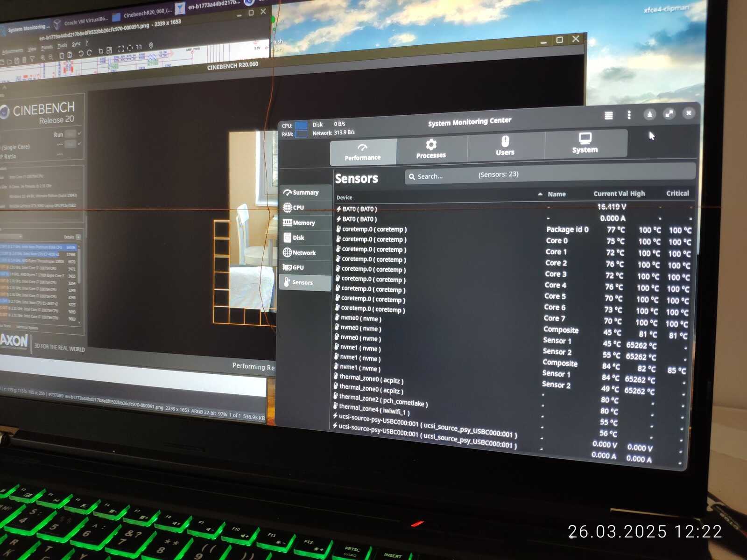Select Disk in the performance sidebar
This screenshot has height=560, width=747.
tap(305, 238)
